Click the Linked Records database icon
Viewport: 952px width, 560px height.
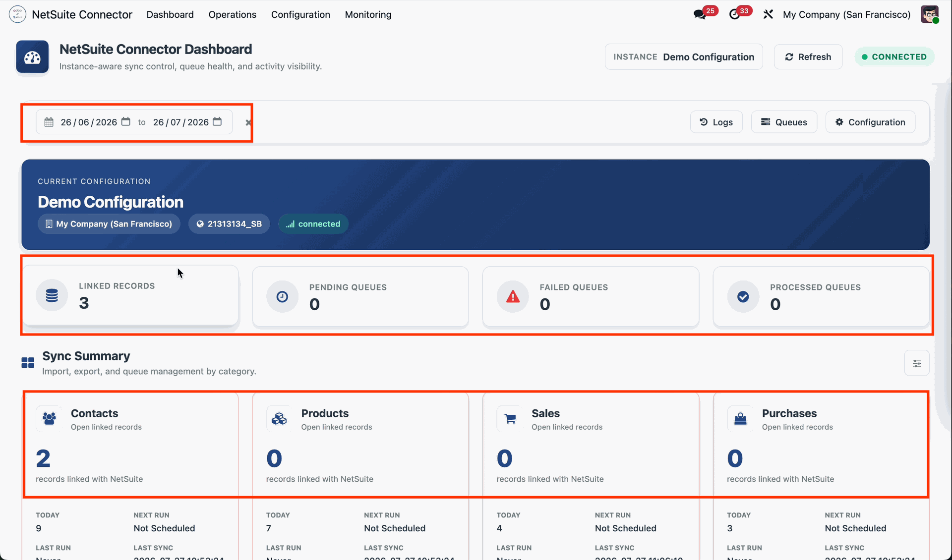coord(52,295)
